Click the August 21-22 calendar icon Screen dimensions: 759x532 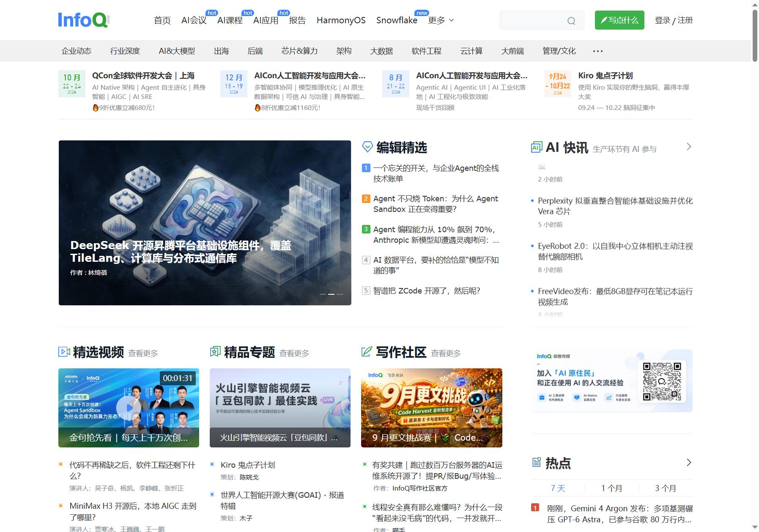click(x=396, y=84)
